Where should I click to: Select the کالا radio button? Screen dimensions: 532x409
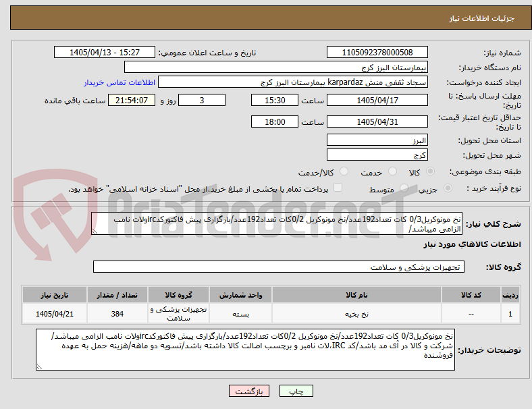click(430, 171)
